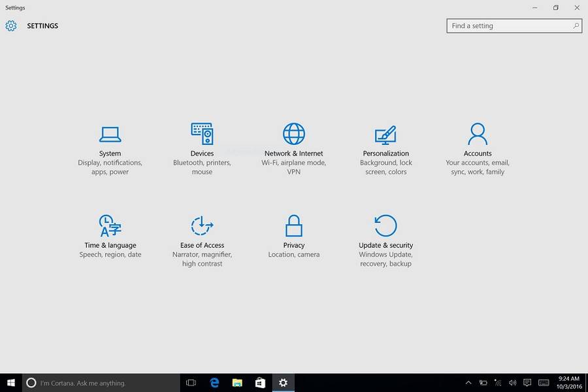The width and height of the screenshot is (588, 392).
Task: Click the Cortana search box on taskbar
Action: [101, 383]
